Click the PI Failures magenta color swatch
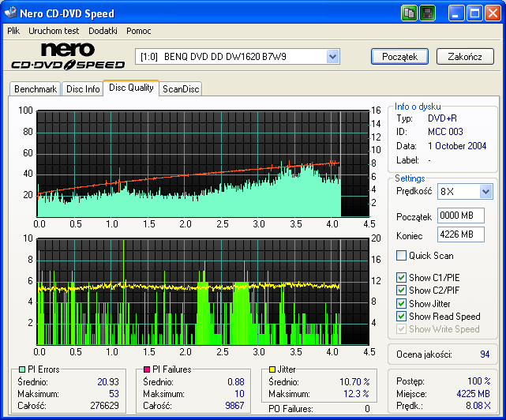Screen dimensions: 506x420 (x=147, y=369)
